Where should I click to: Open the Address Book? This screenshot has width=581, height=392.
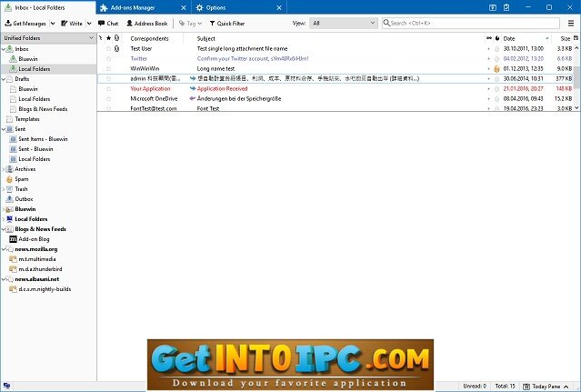coord(147,24)
